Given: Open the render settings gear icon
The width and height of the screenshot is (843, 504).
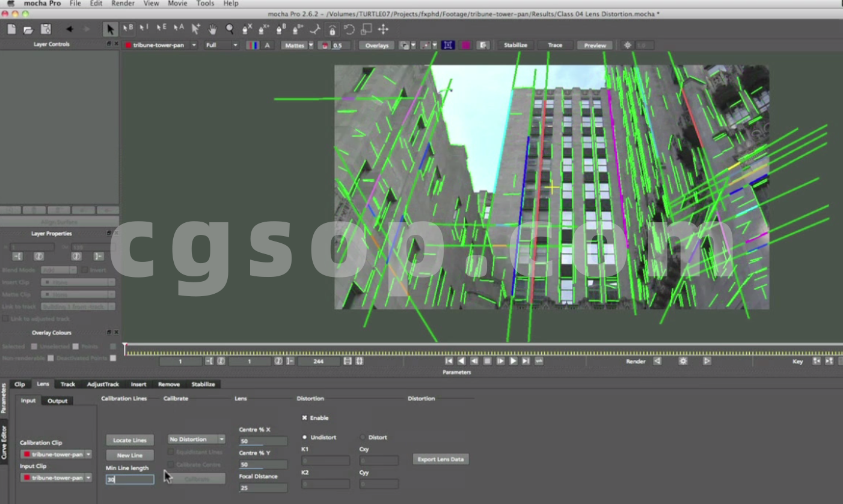Looking at the screenshot, I should click(683, 361).
